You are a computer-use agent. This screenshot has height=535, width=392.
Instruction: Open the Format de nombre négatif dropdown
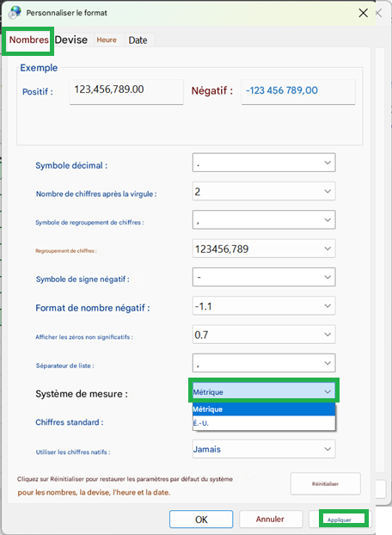click(264, 305)
